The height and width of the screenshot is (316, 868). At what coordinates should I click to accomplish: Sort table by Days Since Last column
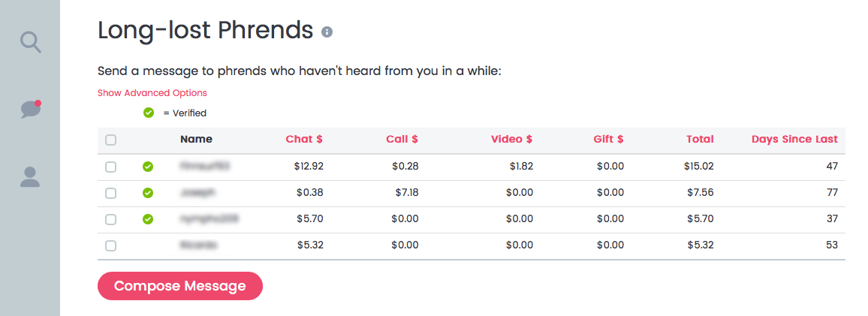pyautogui.click(x=794, y=140)
